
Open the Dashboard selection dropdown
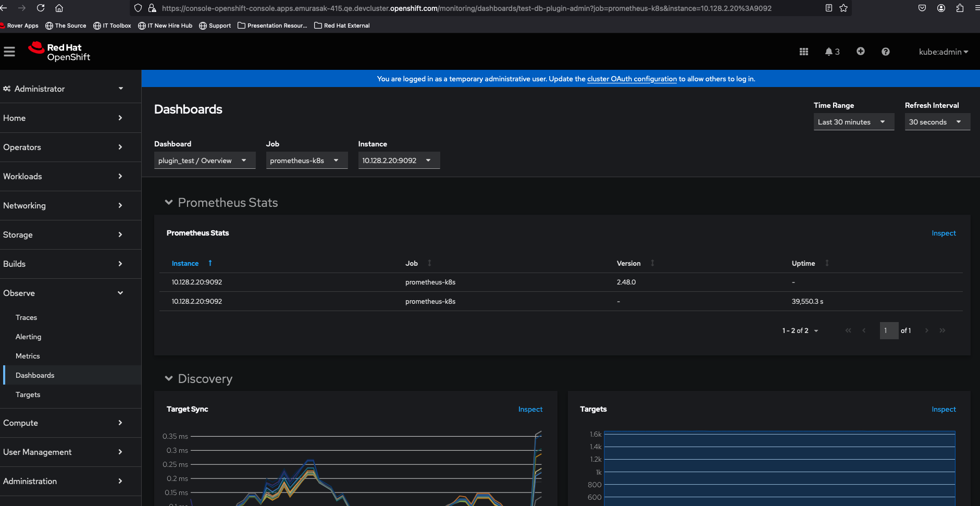[x=204, y=161]
